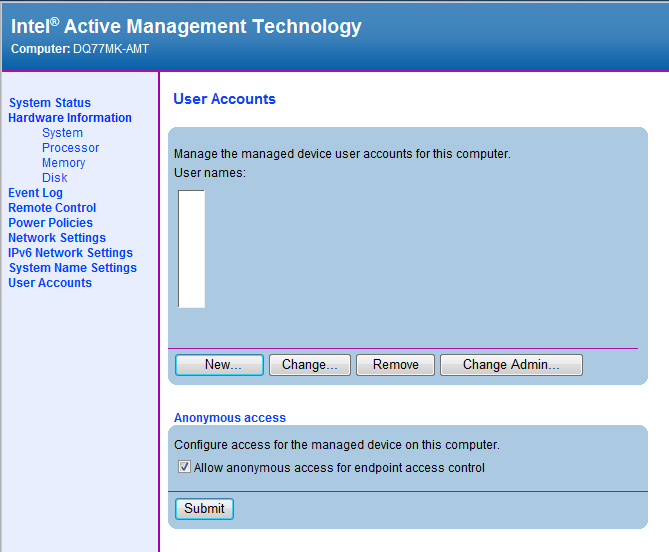
Task: Open Power Policies settings
Action: click(x=50, y=223)
